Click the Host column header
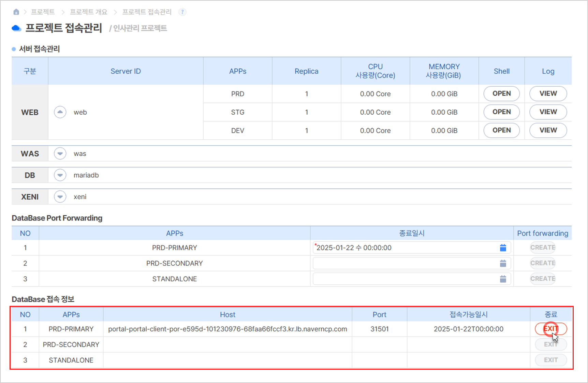 coord(227,315)
